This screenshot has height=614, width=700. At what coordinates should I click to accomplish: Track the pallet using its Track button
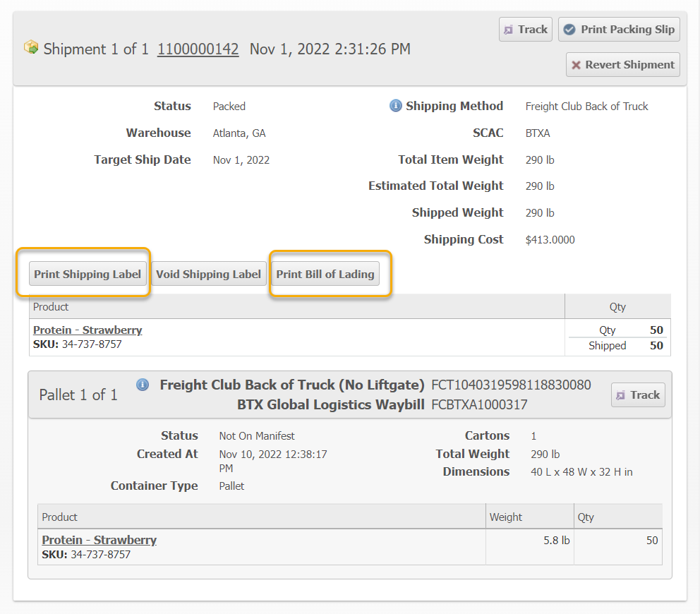[637, 395]
